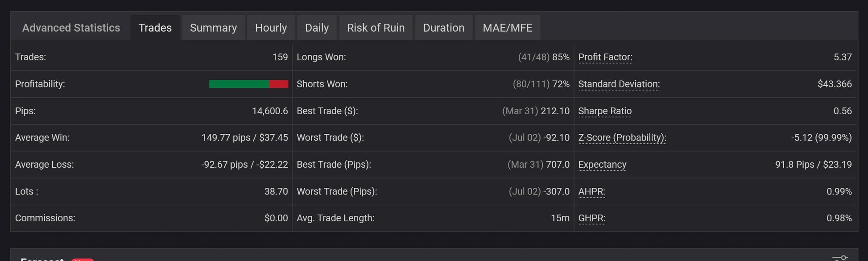868x261 pixels.
Task: Open the Summary tab
Action: pyautogui.click(x=213, y=28)
